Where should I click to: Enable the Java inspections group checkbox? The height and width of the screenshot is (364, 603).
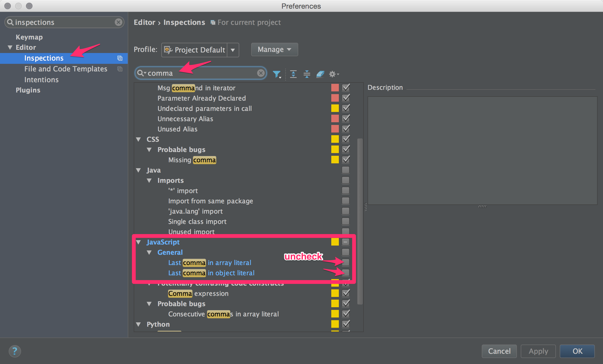pyautogui.click(x=346, y=170)
